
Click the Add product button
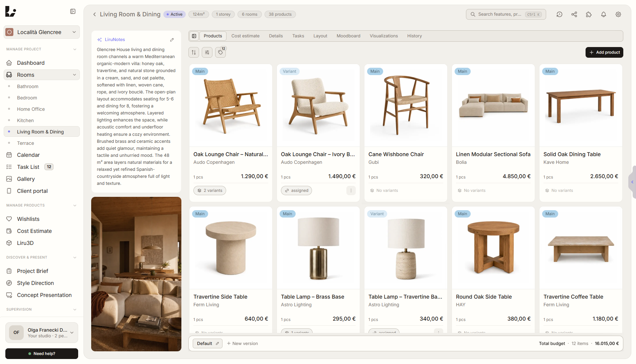pyautogui.click(x=604, y=52)
